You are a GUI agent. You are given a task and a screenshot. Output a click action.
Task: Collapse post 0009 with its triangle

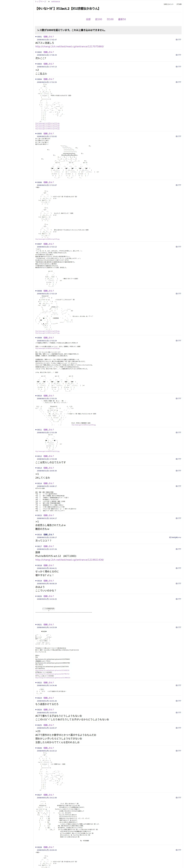tap(36, 338)
